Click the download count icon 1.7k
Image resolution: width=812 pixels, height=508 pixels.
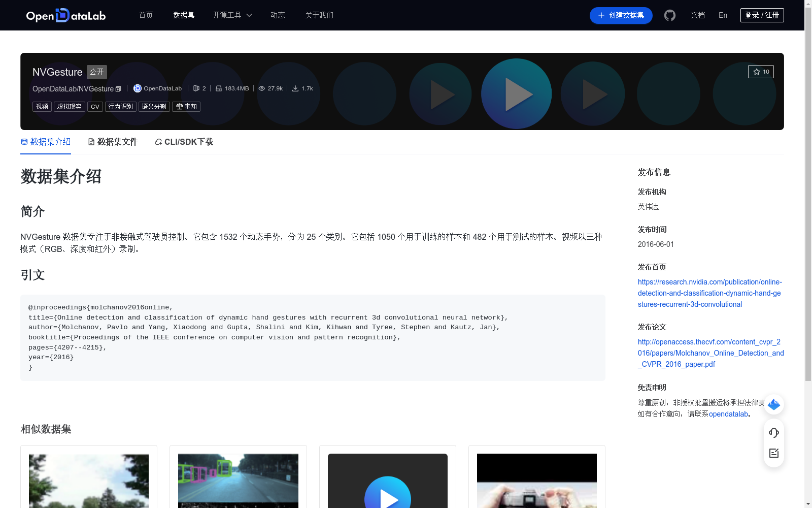pyautogui.click(x=295, y=88)
